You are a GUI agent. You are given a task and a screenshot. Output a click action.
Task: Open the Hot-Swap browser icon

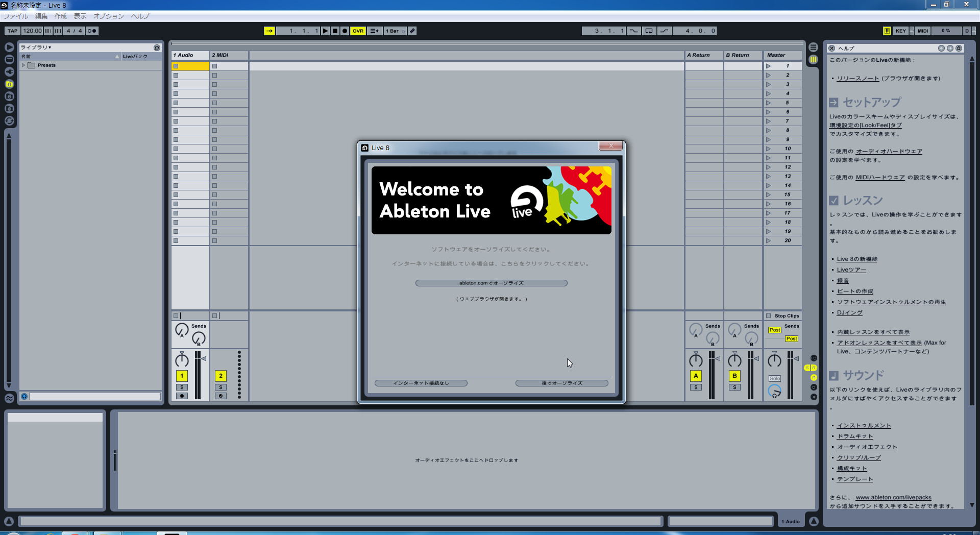tap(9, 121)
